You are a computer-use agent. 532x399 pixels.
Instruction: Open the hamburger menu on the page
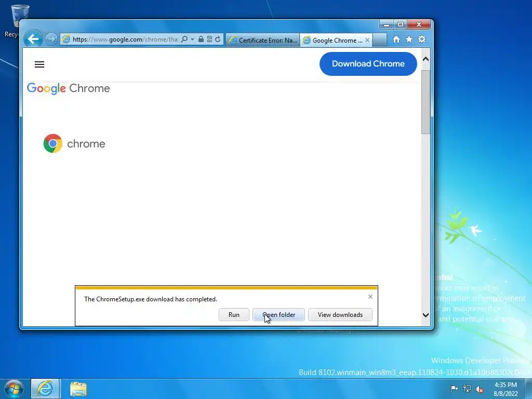pos(39,64)
